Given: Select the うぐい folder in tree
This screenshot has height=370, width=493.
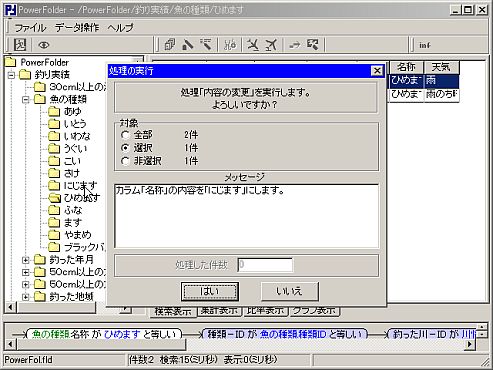Looking at the screenshot, I should (x=75, y=148).
